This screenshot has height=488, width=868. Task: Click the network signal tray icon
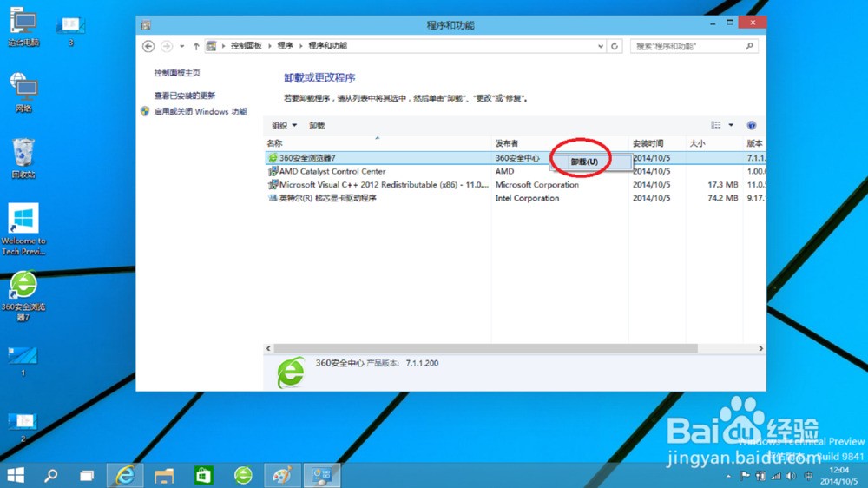[776, 476]
